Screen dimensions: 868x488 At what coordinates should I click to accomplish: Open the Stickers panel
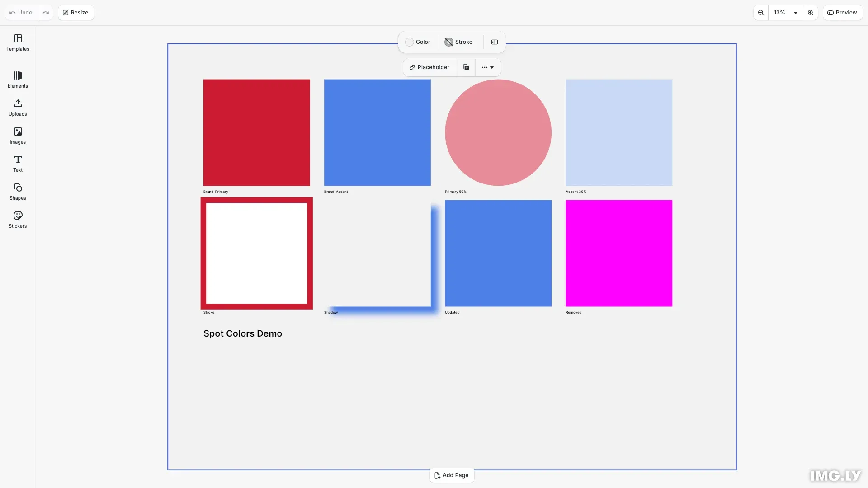18,220
